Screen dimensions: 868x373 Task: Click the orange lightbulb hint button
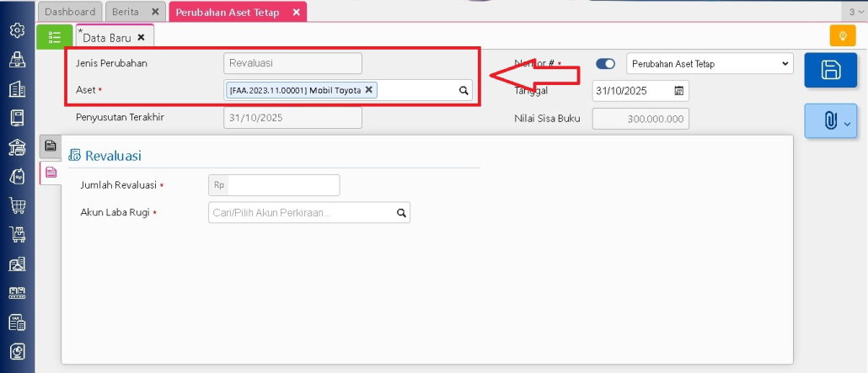pos(842,36)
